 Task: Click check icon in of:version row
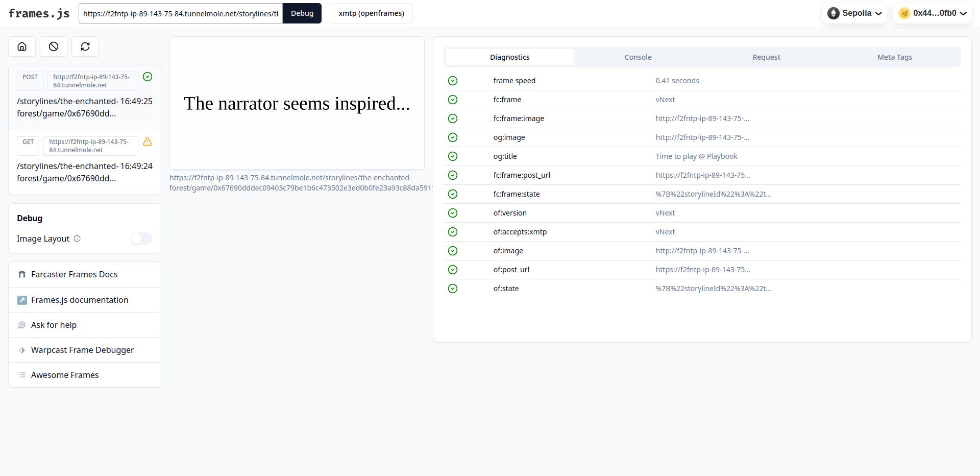pos(453,213)
